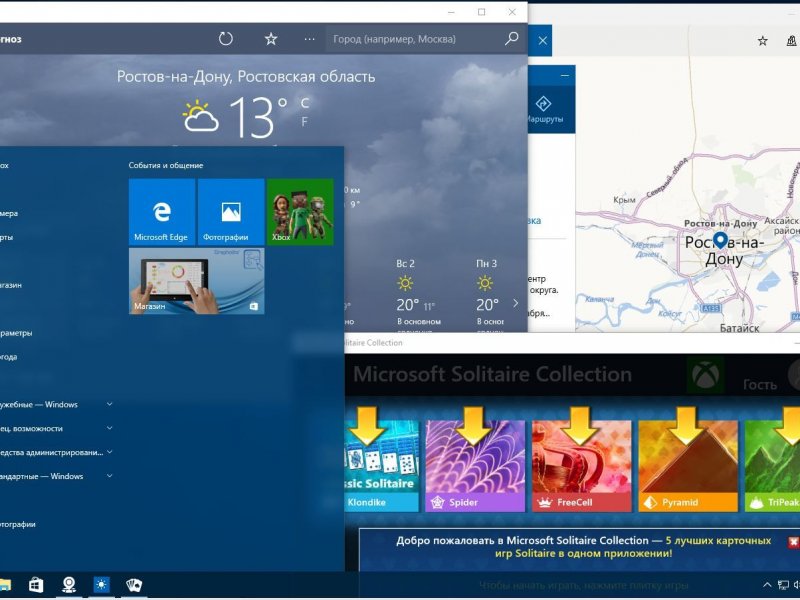Expand the Спец. возможности folder chevron
800x600 pixels.
[x=109, y=428]
